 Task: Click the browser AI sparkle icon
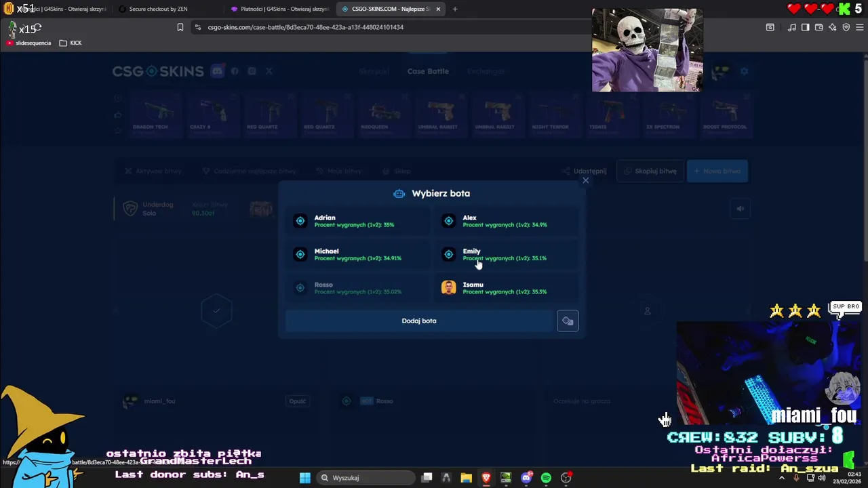833,27
